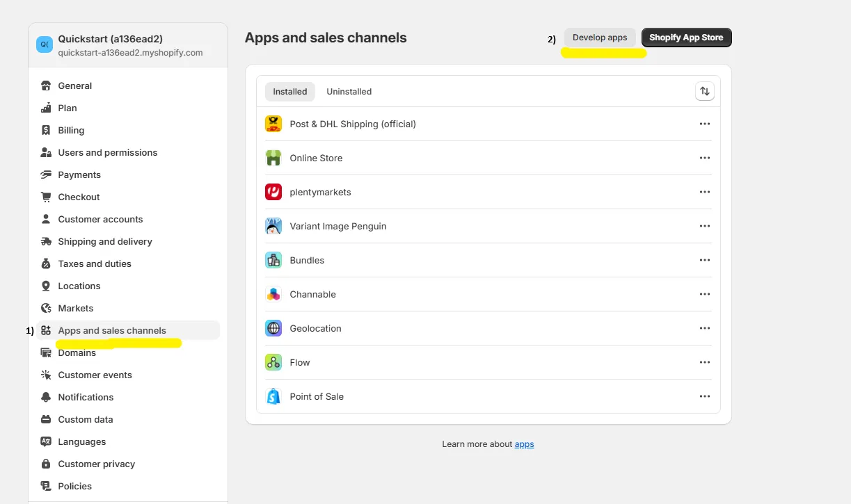Click the Bundles app name text
Viewport: 851px width, 504px height.
307,260
